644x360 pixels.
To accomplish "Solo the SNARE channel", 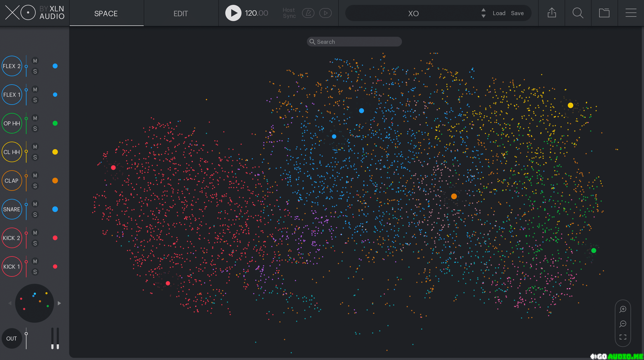I will [x=35, y=215].
